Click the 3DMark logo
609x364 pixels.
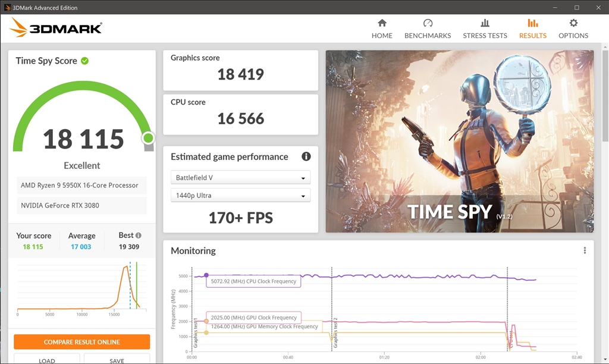pos(55,28)
